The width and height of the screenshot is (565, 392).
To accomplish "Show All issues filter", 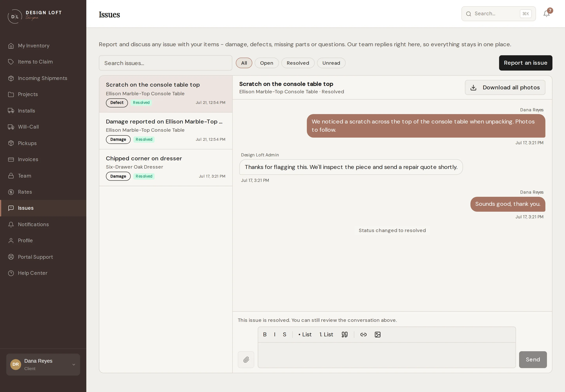I will (x=244, y=63).
